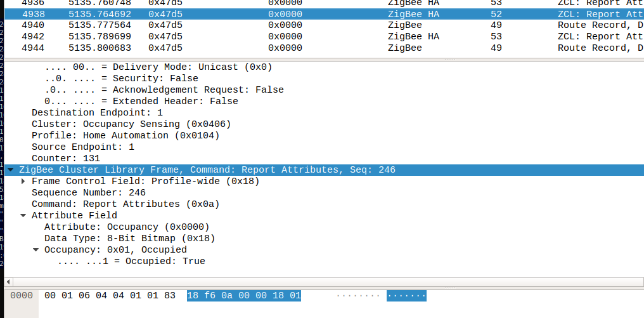Image resolution: width=644 pixels, height=318 pixels.
Task: Click ZigBee HA protocol cell in row 4942
Action: click(413, 37)
